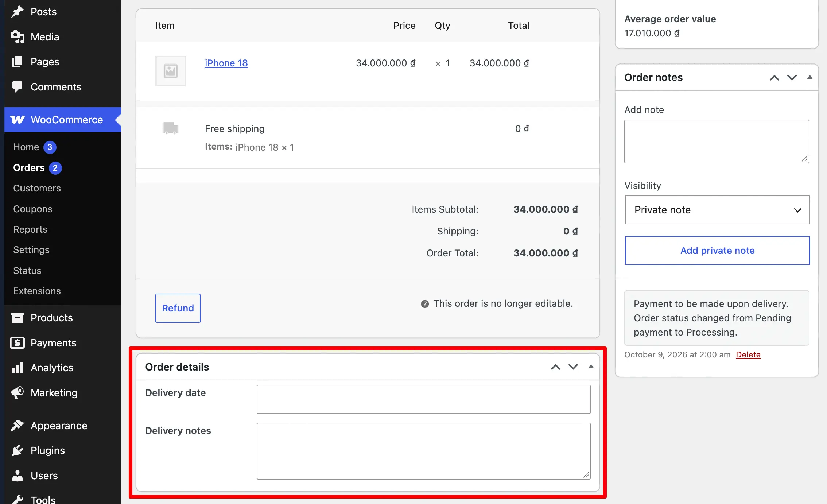Screen dimensions: 827x504
Task: Move Order details panel down
Action: (x=573, y=367)
